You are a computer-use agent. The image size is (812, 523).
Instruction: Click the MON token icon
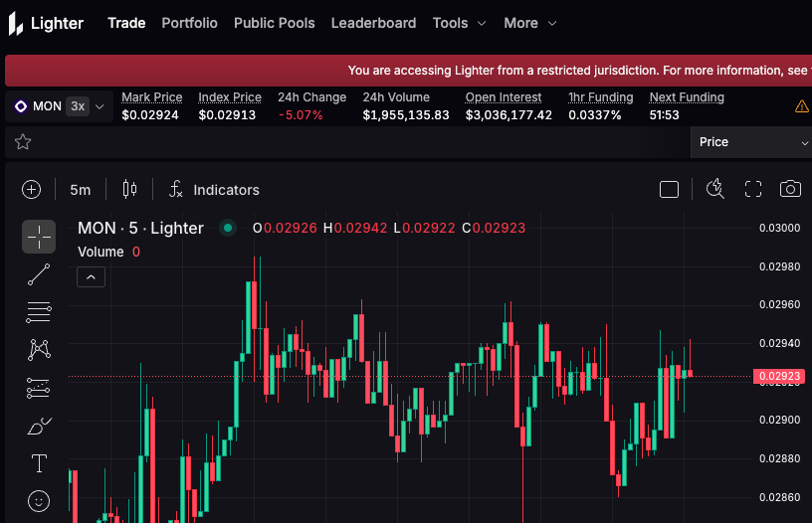point(21,106)
